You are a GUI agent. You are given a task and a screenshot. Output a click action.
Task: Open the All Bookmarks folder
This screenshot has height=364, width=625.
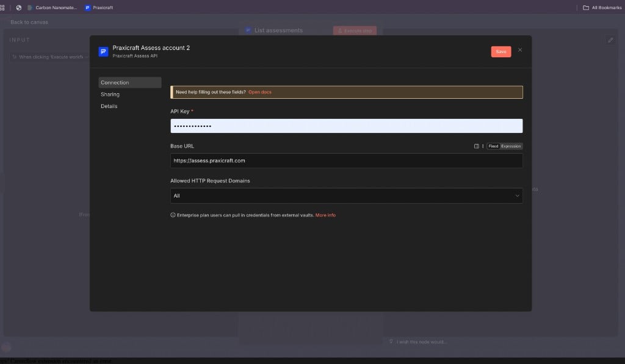[x=602, y=7]
